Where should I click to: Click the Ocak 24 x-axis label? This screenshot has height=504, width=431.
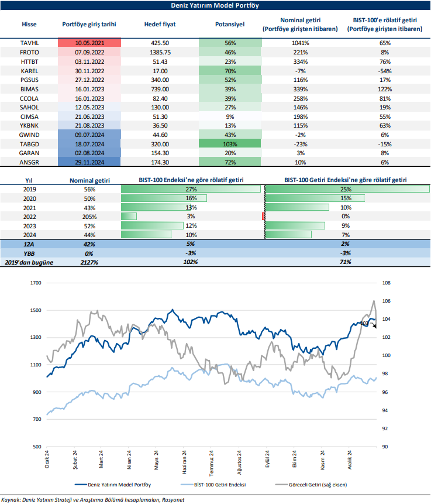[x=47, y=457]
